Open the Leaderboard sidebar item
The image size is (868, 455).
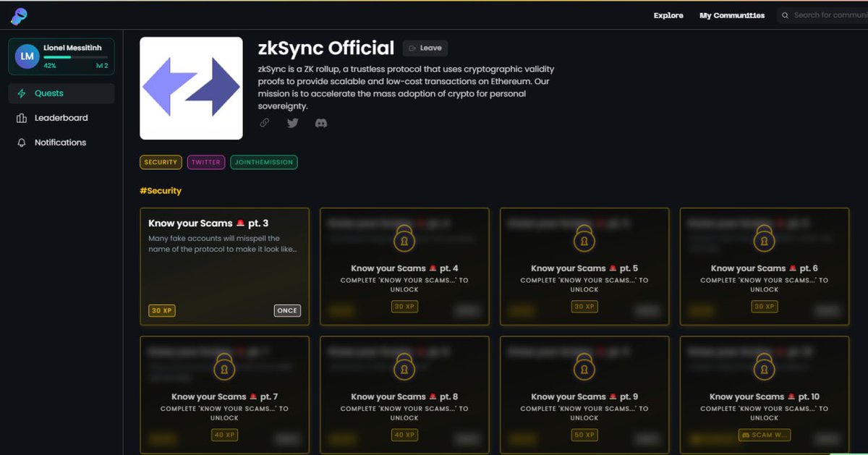click(61, 118)
